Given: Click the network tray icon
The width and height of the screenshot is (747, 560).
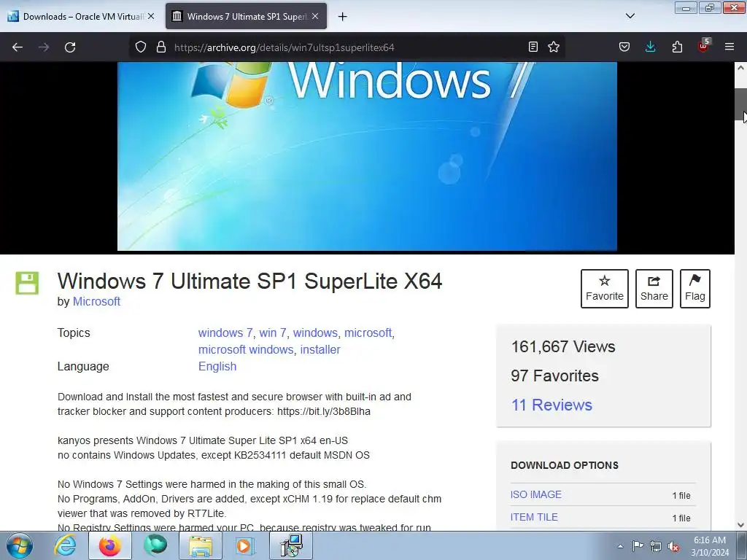Looking at the screenshot, I should [x=656, y=546].
